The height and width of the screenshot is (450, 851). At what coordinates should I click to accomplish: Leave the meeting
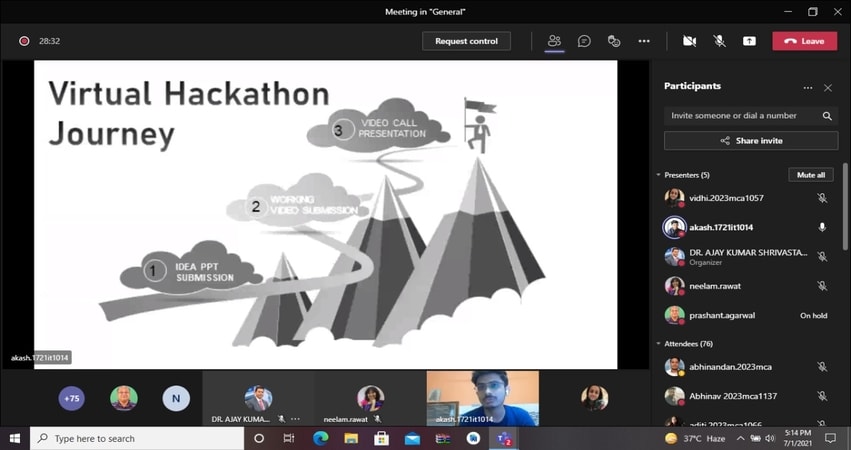point(804,41)
